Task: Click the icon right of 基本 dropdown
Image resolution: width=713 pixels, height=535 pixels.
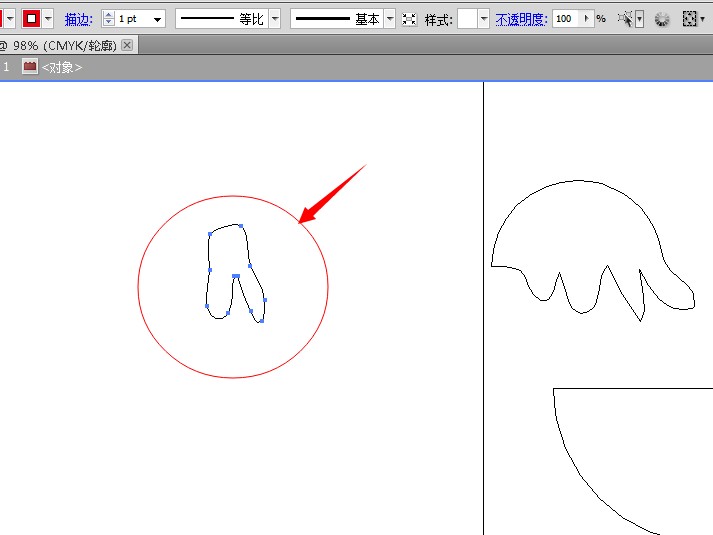Action: pos(409,20)
